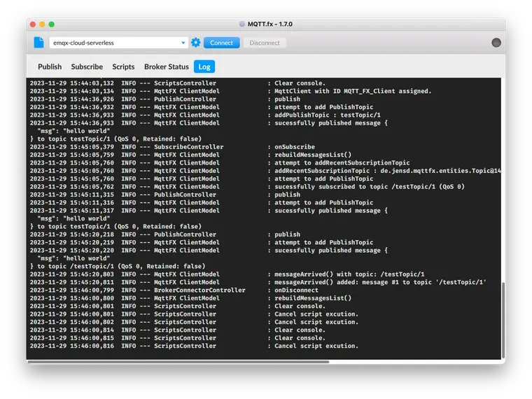Viewport: 532px width, 399px height.
Task: Click the green maximize window button
Action: [52, 24]
